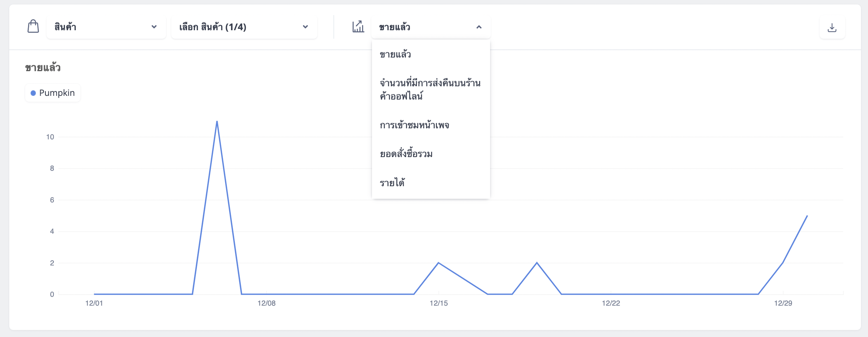
Task: Click the blue Pumpkin legend dot
Action: [x=33, y=93]
